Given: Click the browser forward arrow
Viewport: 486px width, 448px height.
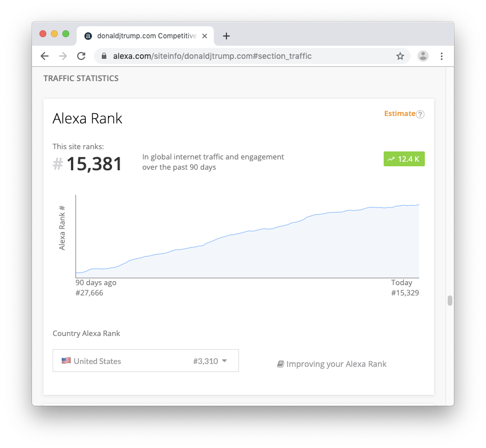Looking at the screenshot, I should [x=63, y=56].
